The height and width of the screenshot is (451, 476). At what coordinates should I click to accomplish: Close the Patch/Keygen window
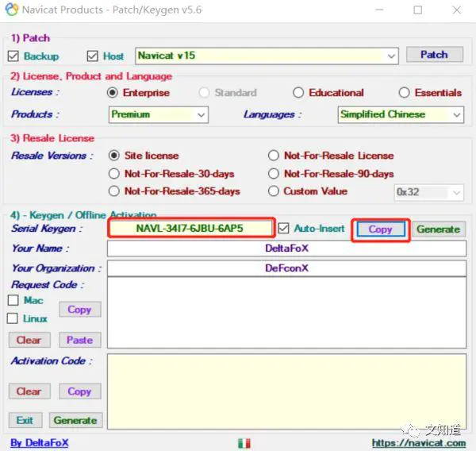click(x=457, y=10)
